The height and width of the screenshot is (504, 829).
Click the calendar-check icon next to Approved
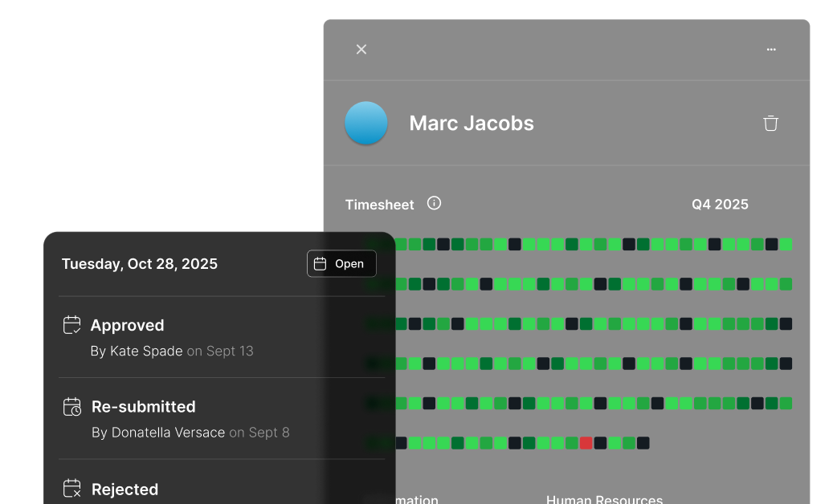[x=72, y=325]
